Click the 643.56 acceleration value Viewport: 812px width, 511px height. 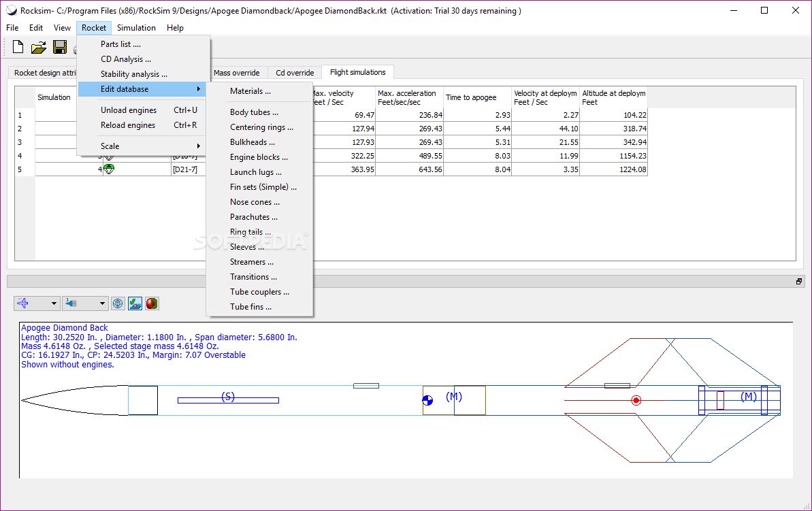click(x=409, y=169)
